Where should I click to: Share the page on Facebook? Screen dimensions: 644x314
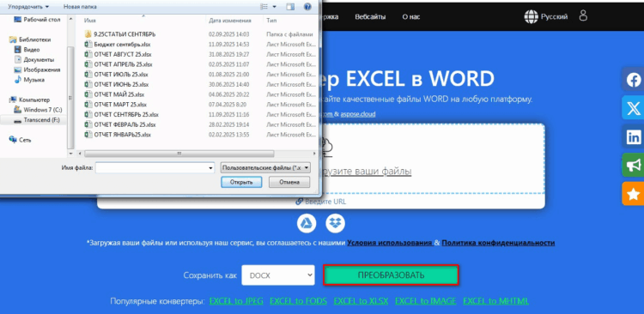633,80
